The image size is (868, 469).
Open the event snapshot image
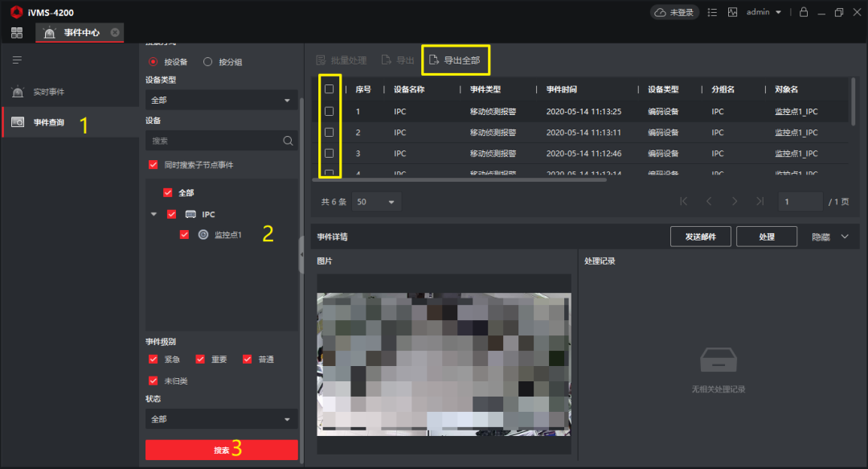pos(444,364)
